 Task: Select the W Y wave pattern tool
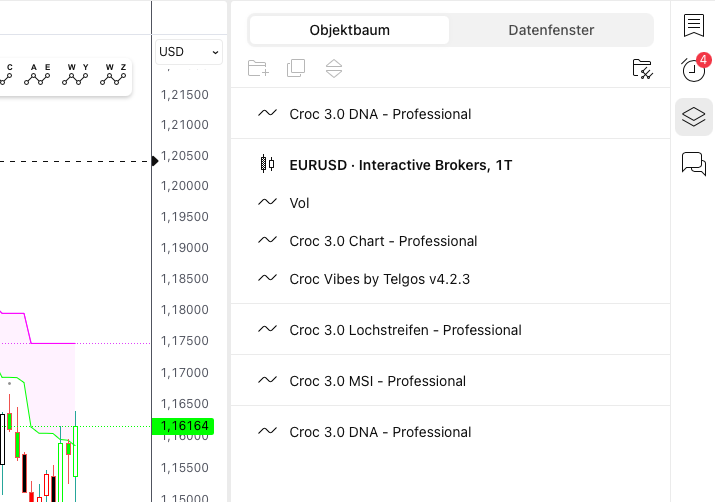78,75
